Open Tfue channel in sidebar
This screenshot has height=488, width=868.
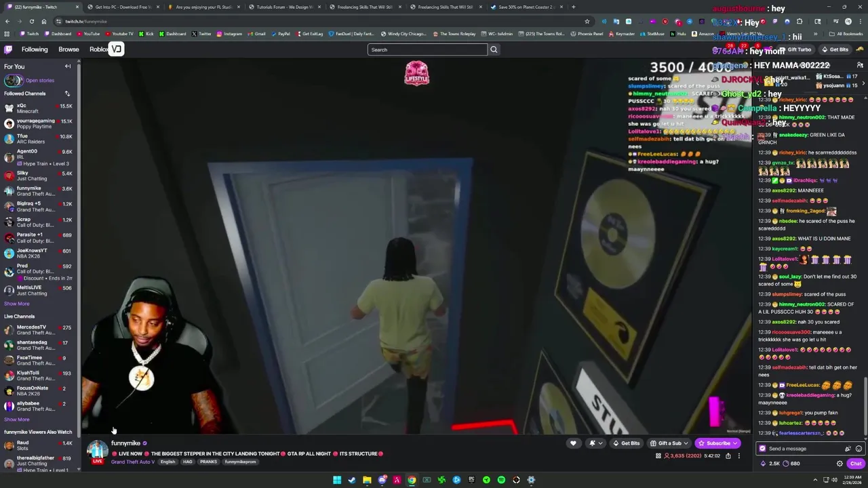(x=39, y=138)
